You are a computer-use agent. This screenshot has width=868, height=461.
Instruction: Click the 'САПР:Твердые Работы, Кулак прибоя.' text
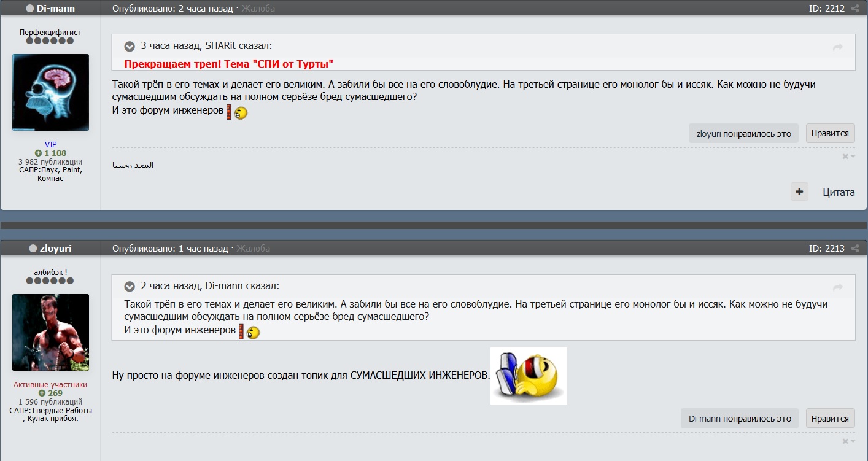coord(50,414)
